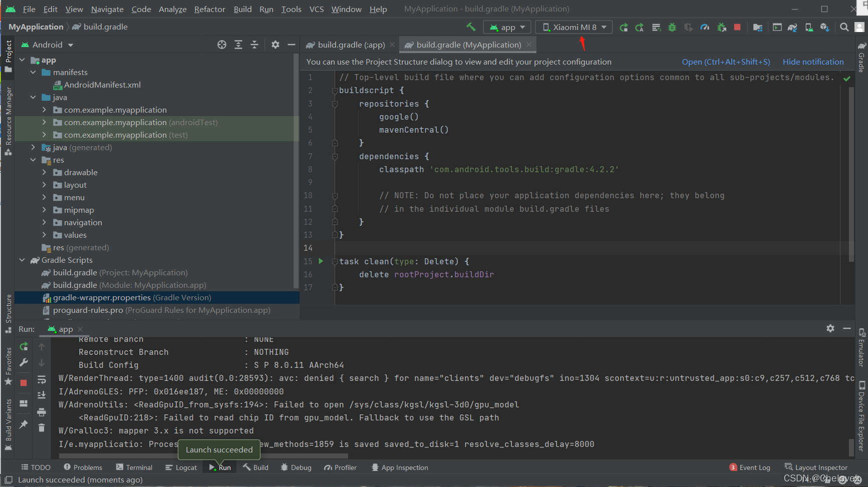Open SDK Manager icon in toolbar
This screenshot has width=868, height=487.
(x=824, y=27)
